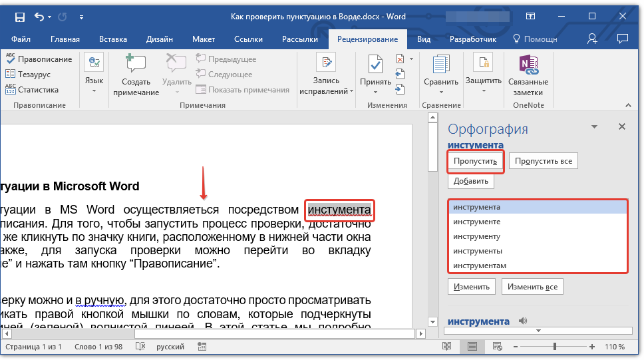This screenshot has width=644, height=360.
Task: Open Связанные заметки OneNote icon
Action: coord(528,65)
